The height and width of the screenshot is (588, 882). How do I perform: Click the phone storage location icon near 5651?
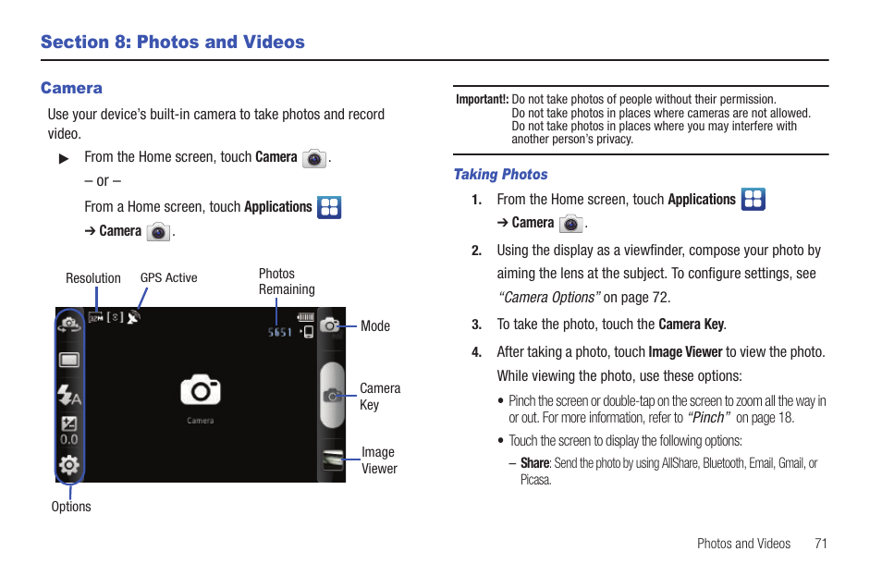click(x=307, y=332)
